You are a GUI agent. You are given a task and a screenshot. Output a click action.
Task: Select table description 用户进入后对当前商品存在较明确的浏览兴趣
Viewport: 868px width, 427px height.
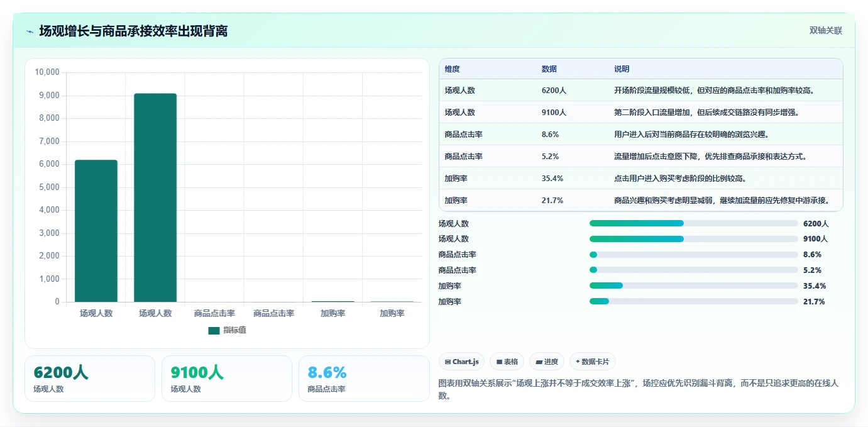[x=692, y=135]
